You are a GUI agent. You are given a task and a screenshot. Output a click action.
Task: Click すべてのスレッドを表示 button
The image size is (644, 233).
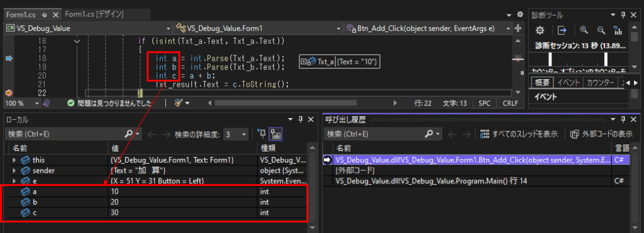pyautogui.click(x=519, y=134)
